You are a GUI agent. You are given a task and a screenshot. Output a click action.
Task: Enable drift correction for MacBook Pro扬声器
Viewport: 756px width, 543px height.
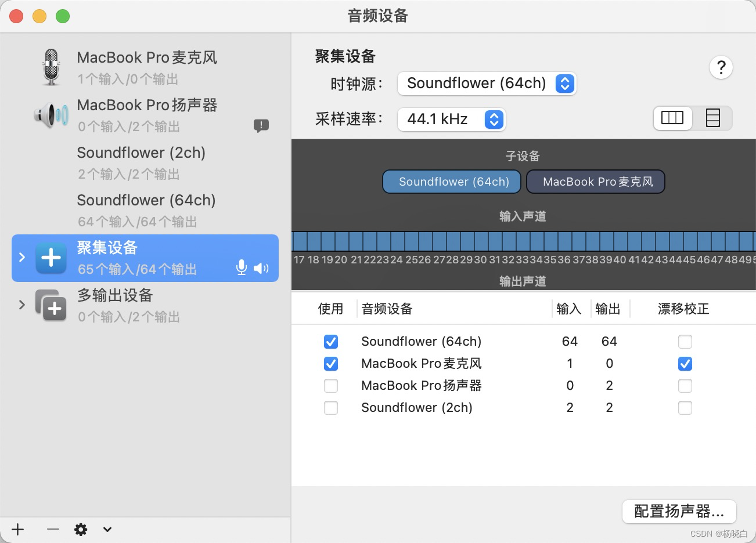pos(685,386)
